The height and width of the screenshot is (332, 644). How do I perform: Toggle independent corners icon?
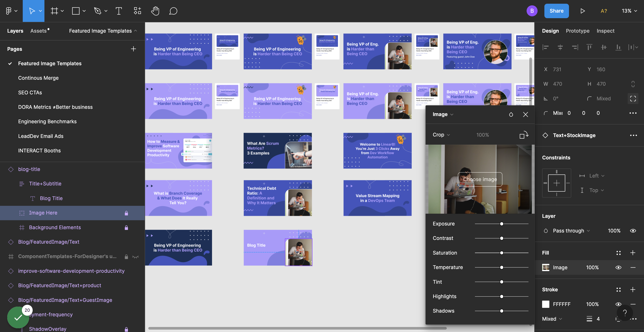[633, 99]
